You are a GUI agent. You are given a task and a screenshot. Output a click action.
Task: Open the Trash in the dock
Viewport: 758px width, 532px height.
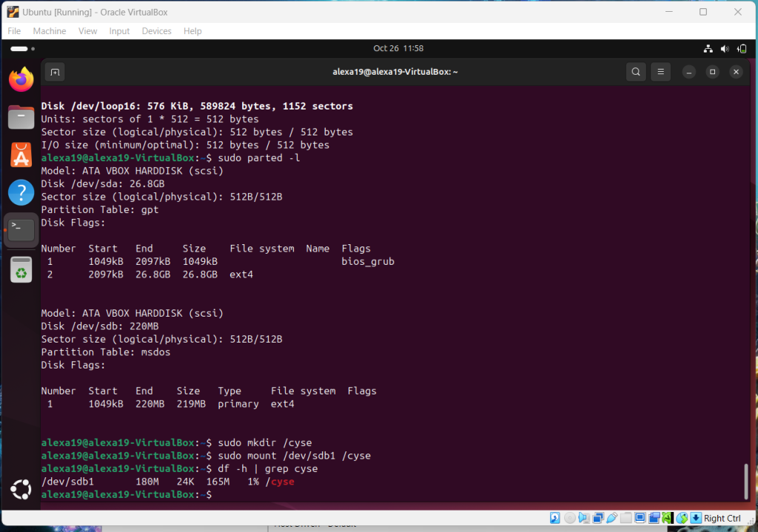[x=21, y=269]
